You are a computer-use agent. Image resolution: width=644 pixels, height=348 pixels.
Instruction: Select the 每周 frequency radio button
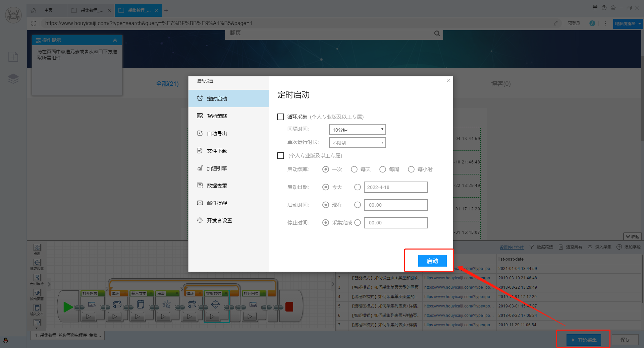pos(382,169)
